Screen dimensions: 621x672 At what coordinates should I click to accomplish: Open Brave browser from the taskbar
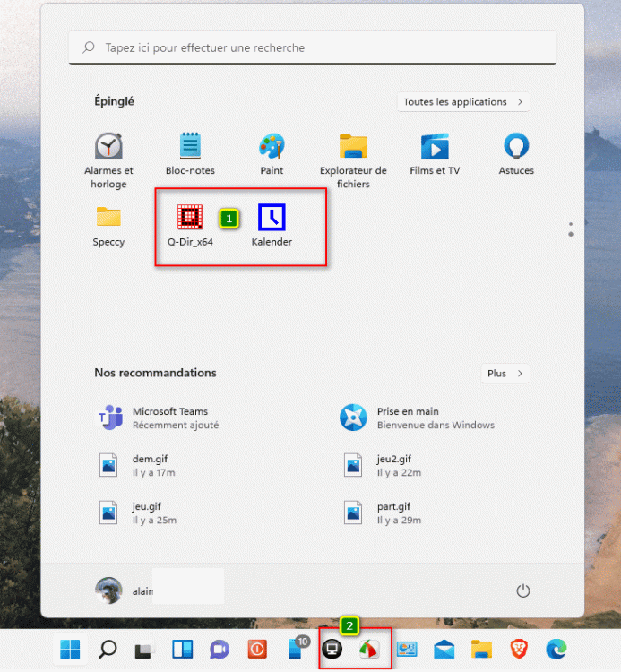pyautogui.click(x=520, y=650)
